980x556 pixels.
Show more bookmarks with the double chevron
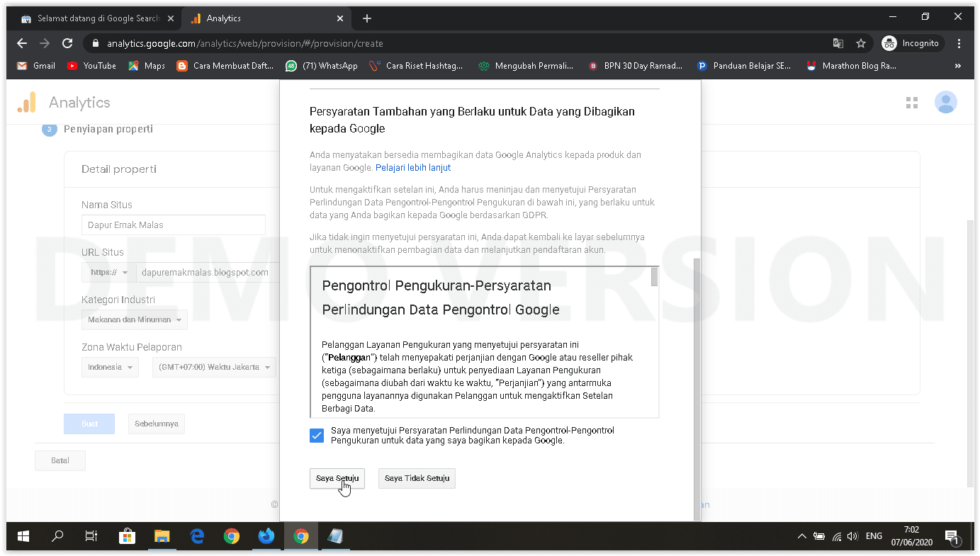point(958,66)
